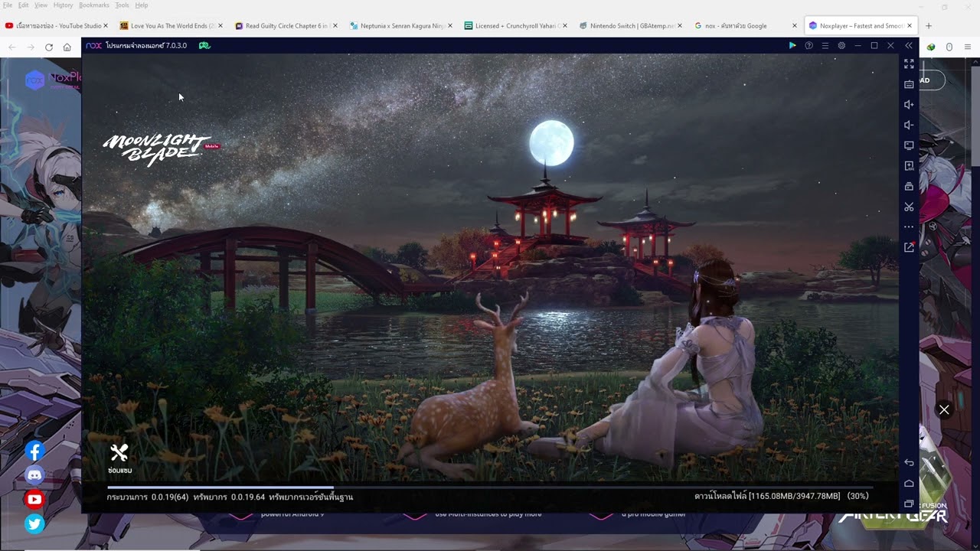The width and height of the screenshot is (980, 551).
Task: Reload the browser page
Action: pyautogui.click(x=49, y=47)
